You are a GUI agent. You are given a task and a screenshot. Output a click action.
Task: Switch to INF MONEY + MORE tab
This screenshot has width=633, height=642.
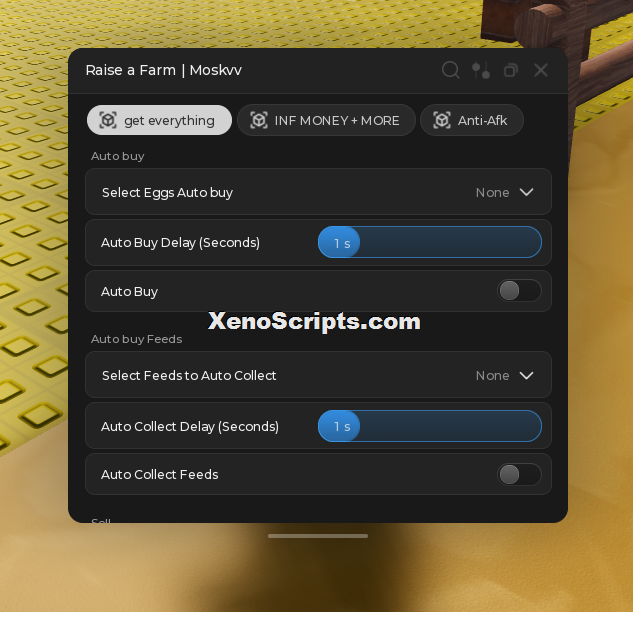point(326,120)
